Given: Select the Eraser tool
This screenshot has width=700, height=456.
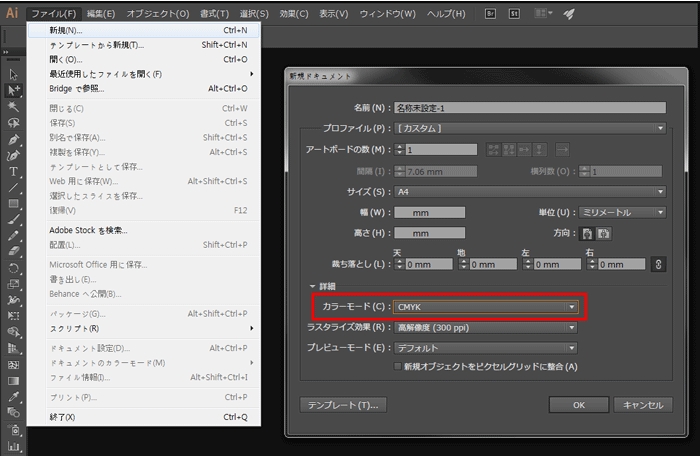Looking at the screenshot, I should click(x=13, y=251).
